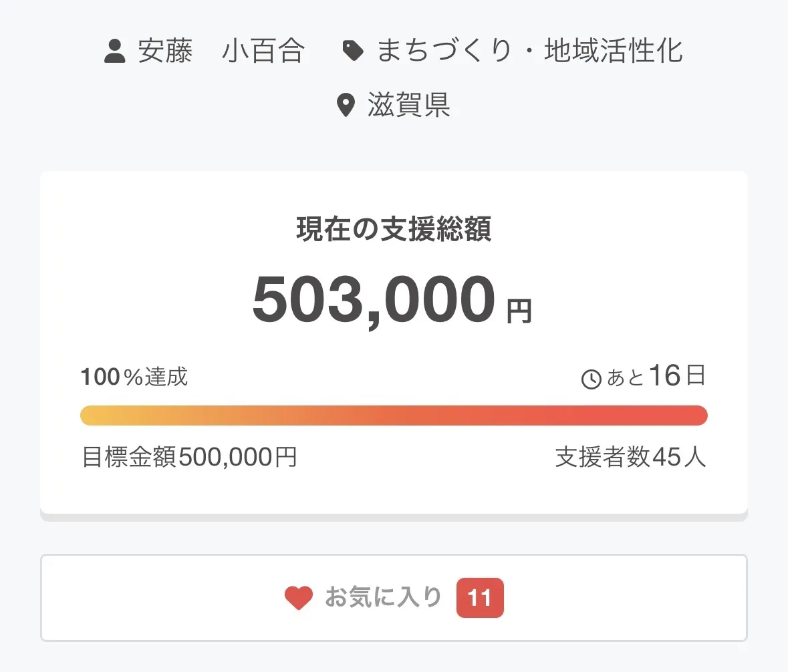788x672 pixels.
Task: Click the 円 currency symbol after 503,000
Action: (519, 311)
